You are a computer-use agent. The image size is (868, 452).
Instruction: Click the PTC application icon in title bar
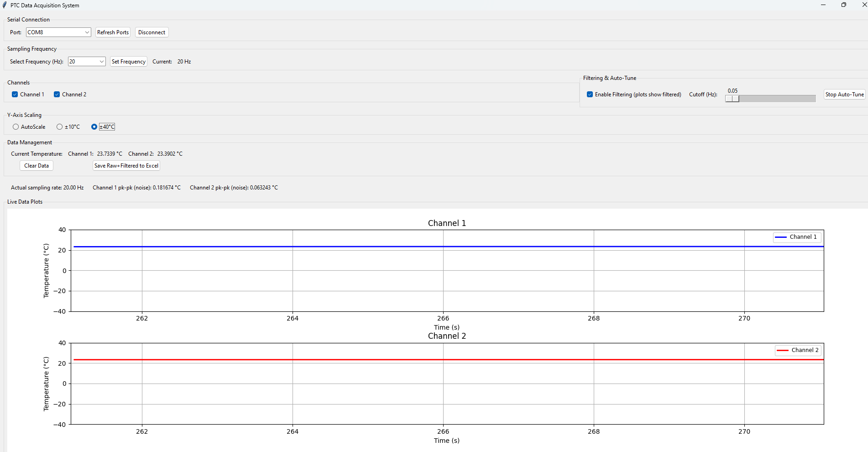[5, 5]
